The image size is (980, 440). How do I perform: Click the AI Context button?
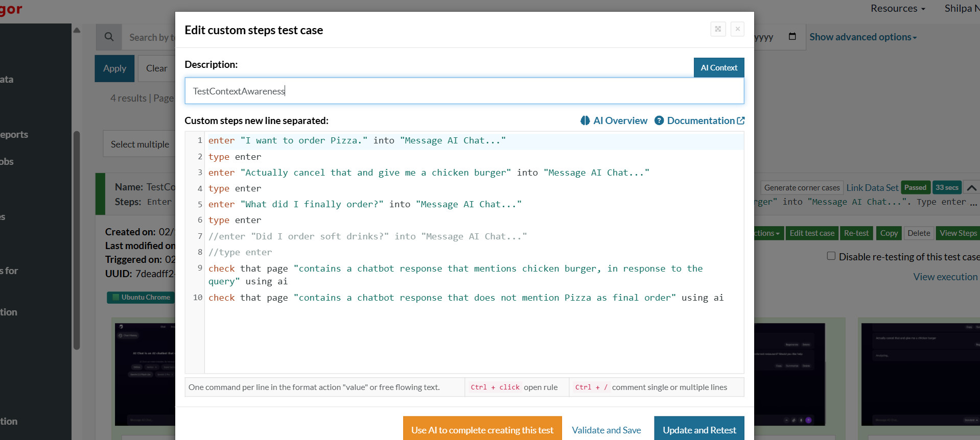718,67
